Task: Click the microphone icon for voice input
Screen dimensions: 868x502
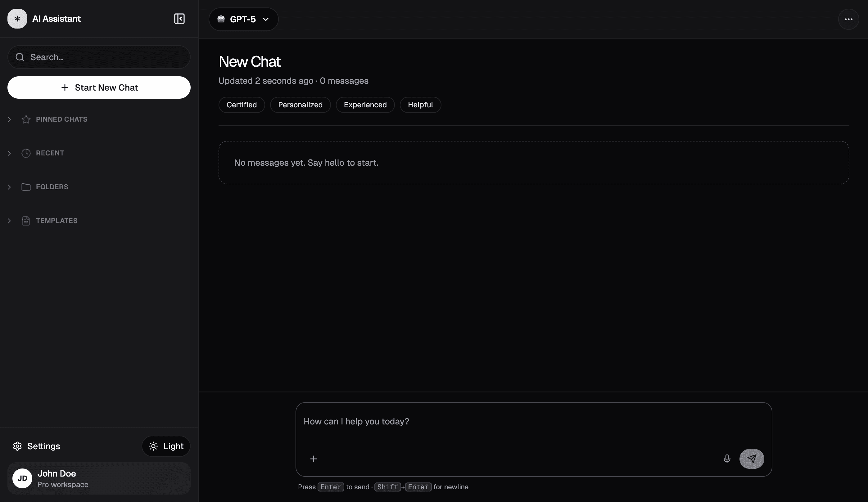Action: 727,459
